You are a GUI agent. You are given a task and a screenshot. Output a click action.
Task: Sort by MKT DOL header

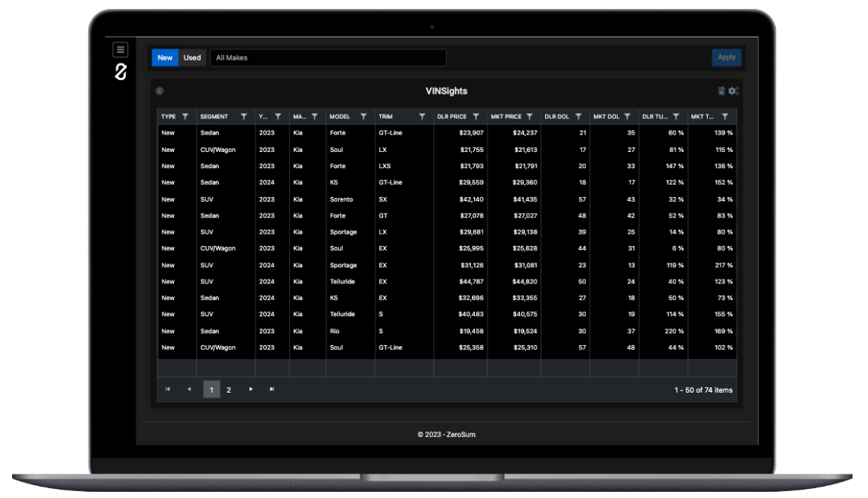pos(606,116)
